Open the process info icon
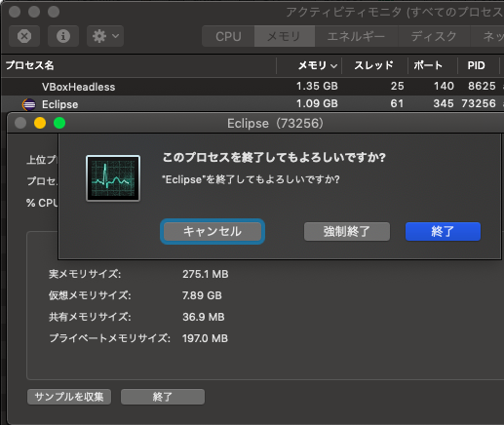Viewport: 504px width, 425px height. point(63,36)
